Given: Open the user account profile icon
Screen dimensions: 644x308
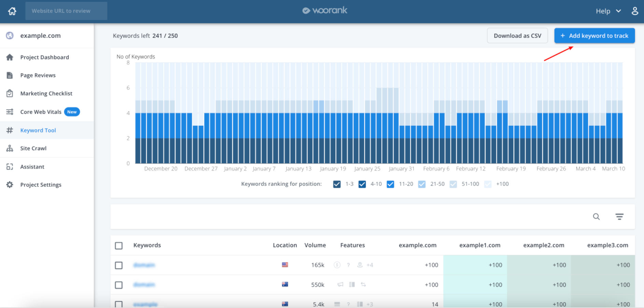Looking at the screenshot, I should (x=635, y=11).
